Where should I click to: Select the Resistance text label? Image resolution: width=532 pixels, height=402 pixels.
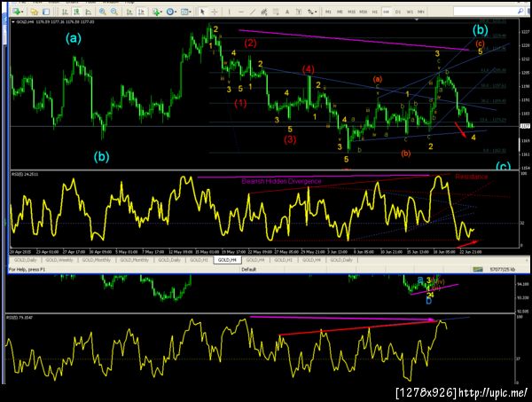point(472,177)
